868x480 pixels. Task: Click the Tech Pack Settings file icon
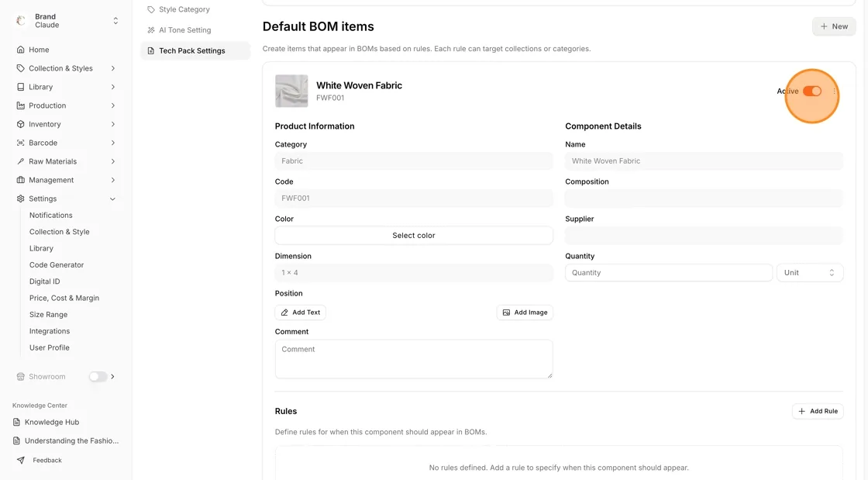click(x=150, y=50)
